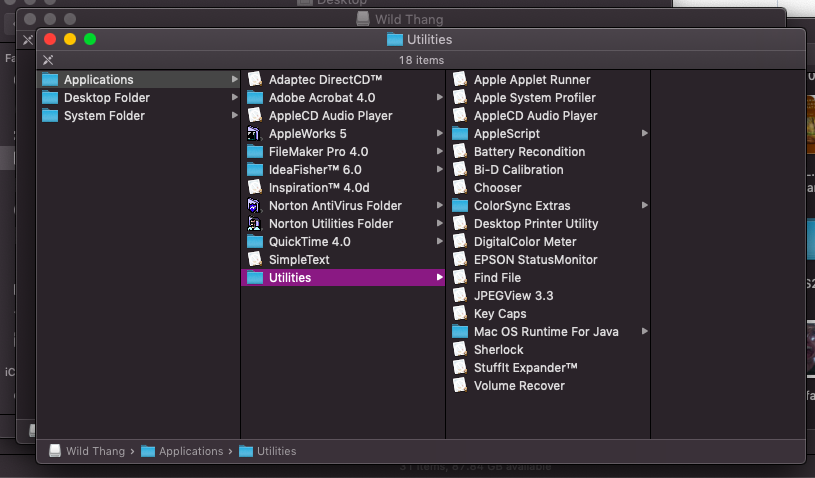The width and height of the screenshot is (815, 478).
Task: Click the Norton Utilities Folder icon
Action: (254, 223)
